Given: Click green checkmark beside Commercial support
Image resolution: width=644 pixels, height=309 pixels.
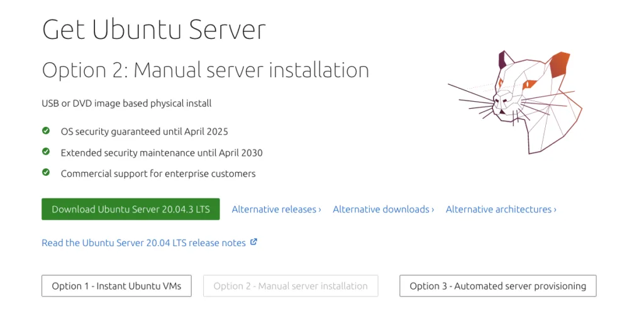Looking at the screenshot, I should coord(46,173).
